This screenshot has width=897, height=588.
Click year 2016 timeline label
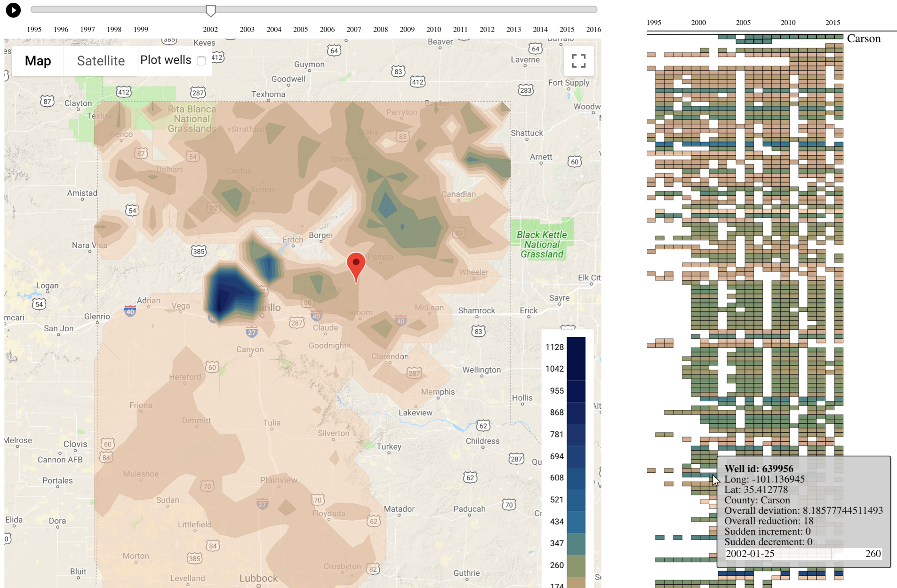[x=593, y=29]
